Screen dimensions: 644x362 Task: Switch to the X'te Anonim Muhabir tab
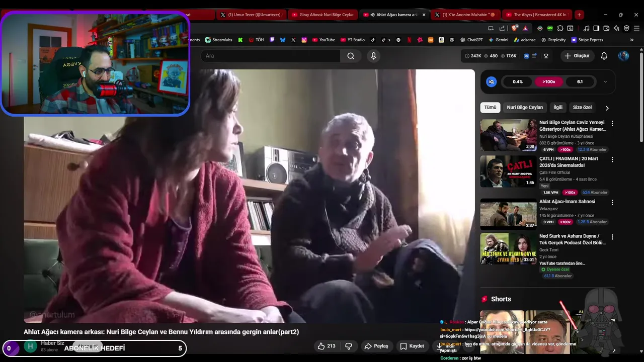(x=466, y=15)
